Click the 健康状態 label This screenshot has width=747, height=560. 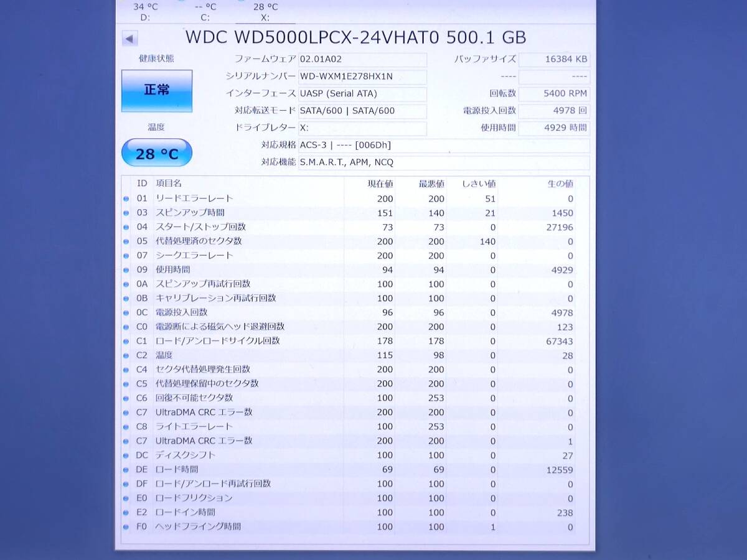pyautogui.click(x=156, y=58)
